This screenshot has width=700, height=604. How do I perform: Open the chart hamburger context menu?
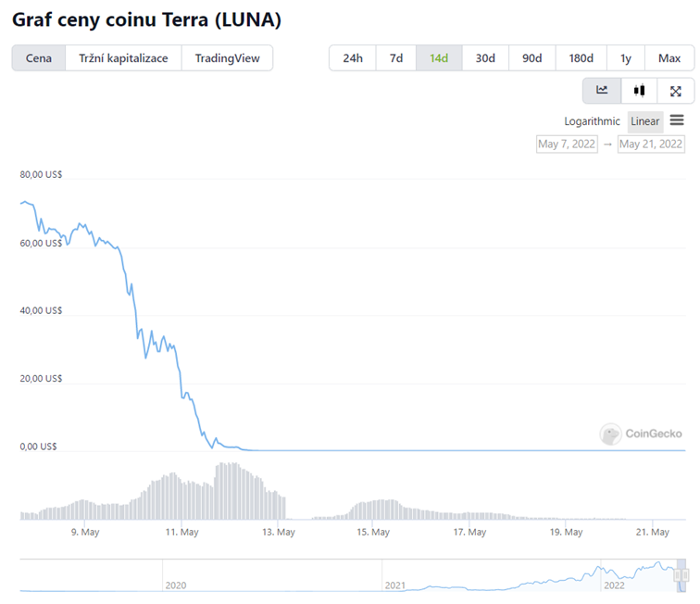tap(677, 120)
